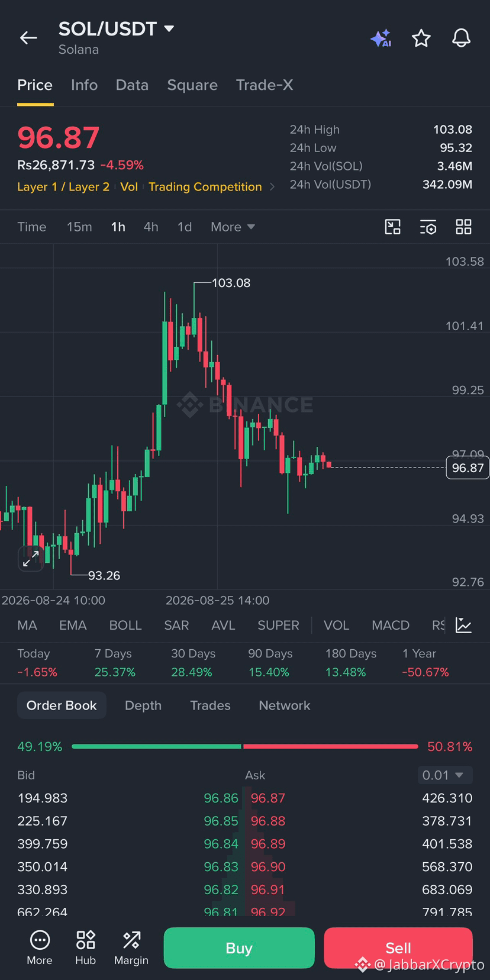Open the AI assistant sparkle icon
The image size is (490, 980).
point(381,38)
